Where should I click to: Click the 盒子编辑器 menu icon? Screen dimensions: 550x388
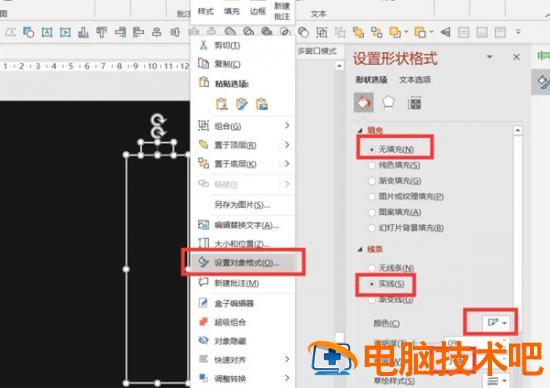click(203, 303)
